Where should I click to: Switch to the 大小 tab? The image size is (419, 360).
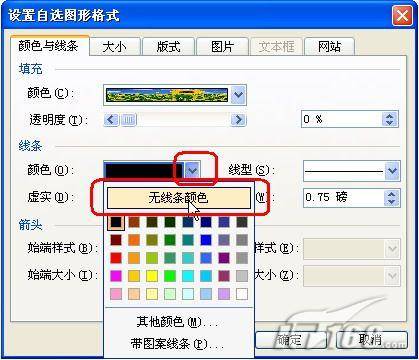point(114,47)
